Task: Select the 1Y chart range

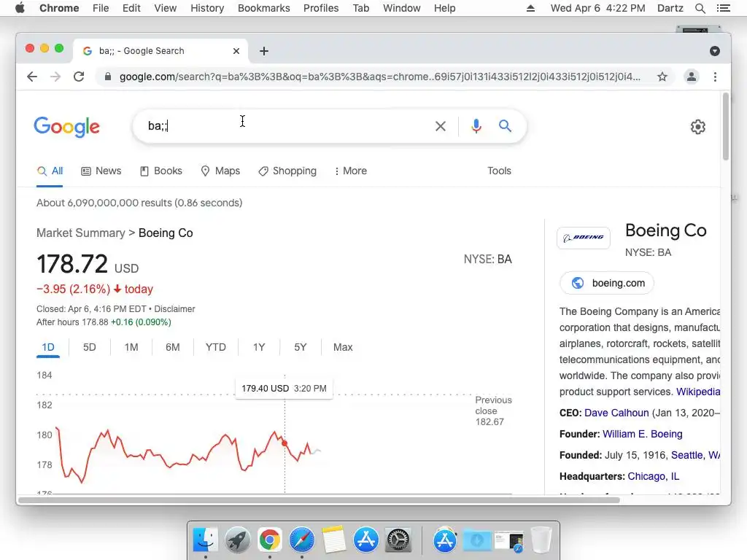Action: pyautogui.click(x=259, y=347)
